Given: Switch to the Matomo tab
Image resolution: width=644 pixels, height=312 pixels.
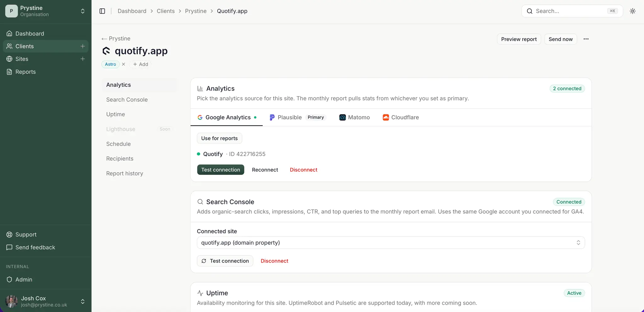Looking at the screenshot, I should (x=354, y=117).
